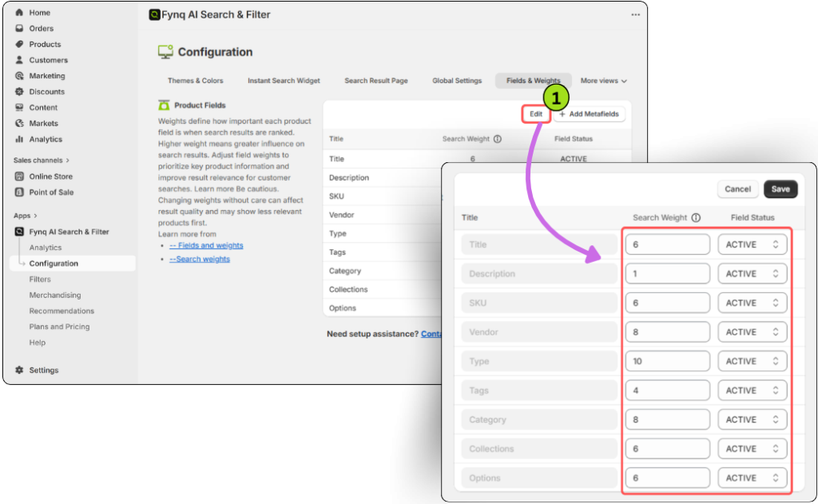Open Recommendations in app submenu

coord(62,311)
